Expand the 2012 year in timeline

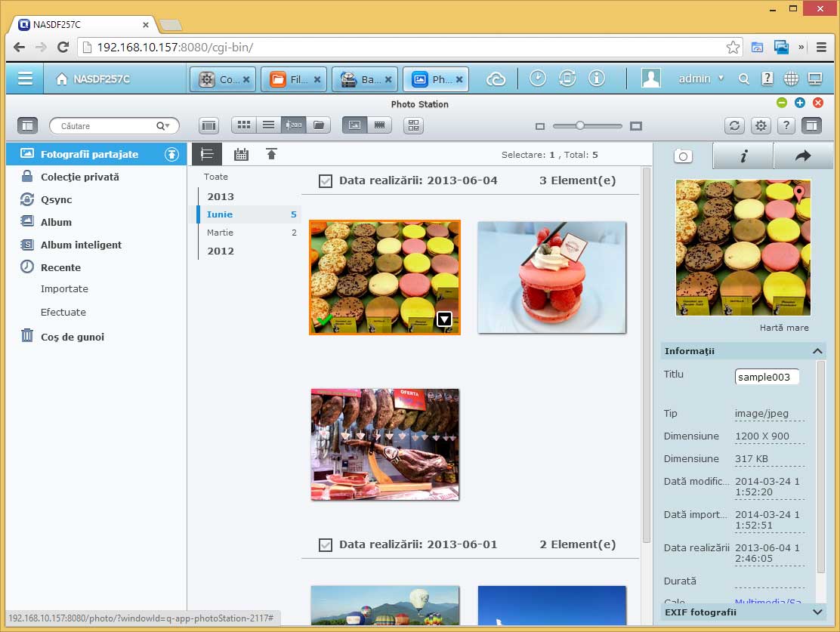tap(220, 251)
